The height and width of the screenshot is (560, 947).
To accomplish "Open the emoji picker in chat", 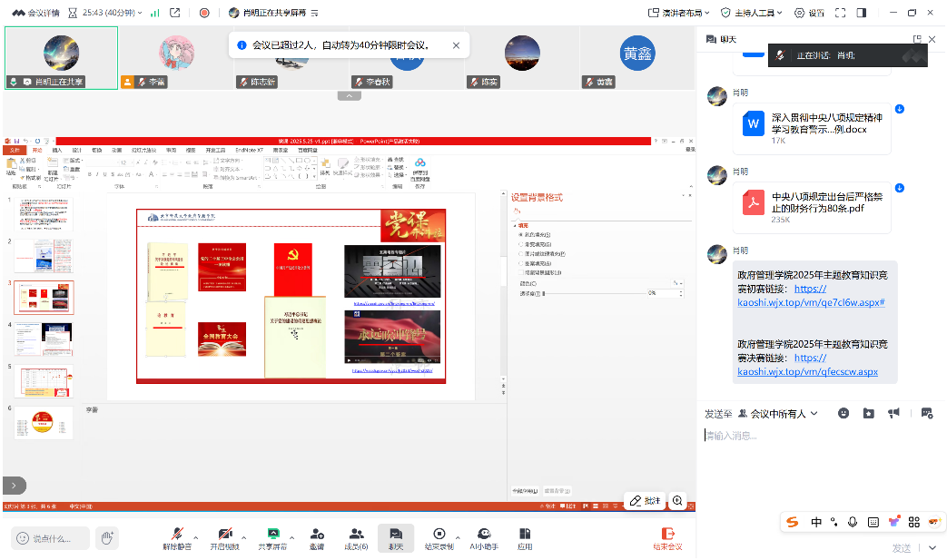I will (843, 413).
